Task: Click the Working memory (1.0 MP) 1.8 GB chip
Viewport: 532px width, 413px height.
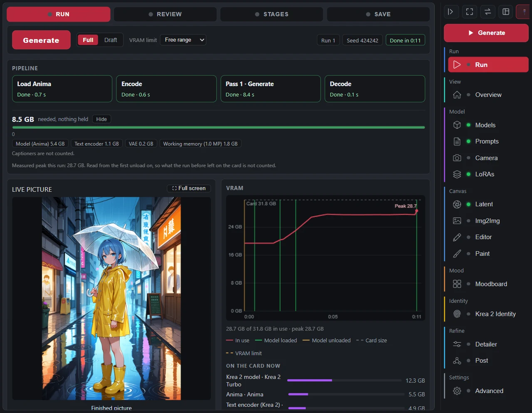Action: (x=200, y=143)
